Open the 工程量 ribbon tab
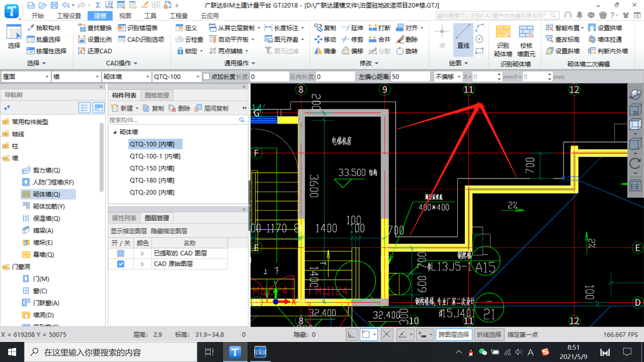The width and height of the screenshot is (644, 362). pyautogui.click(x=178, y=16)
